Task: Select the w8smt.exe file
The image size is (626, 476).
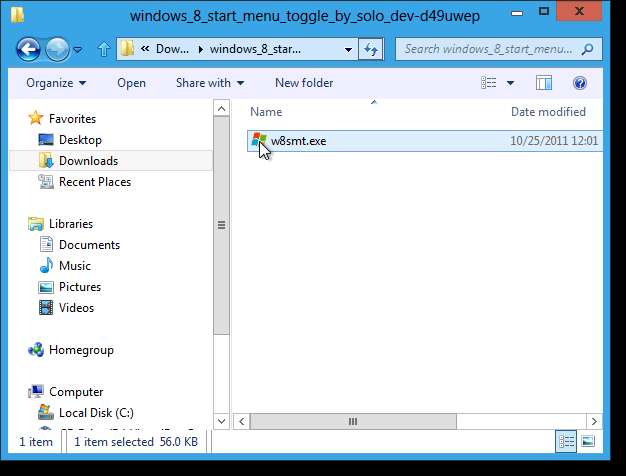Action: [x=298, y=141]
